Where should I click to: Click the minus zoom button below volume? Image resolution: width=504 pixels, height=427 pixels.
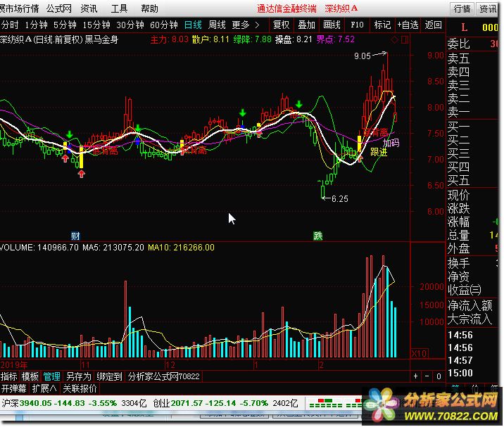[x=427, y=376]
